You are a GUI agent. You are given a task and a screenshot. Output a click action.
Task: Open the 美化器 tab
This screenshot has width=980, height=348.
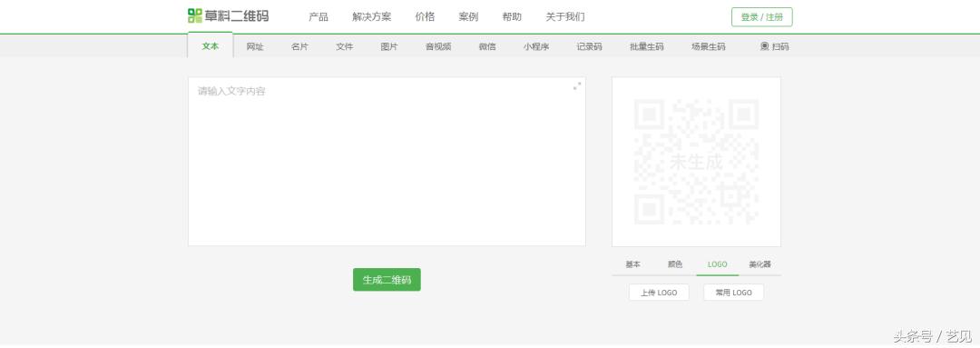(760, 264)
